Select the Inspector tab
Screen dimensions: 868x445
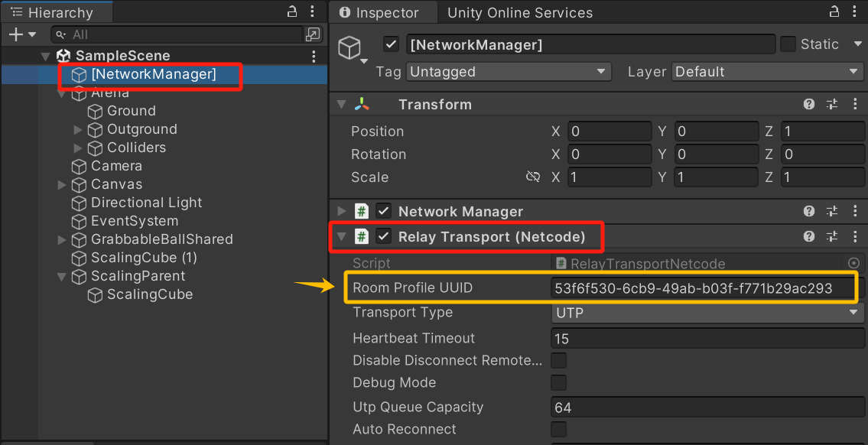pyautogui.click(x=381, y=12)
